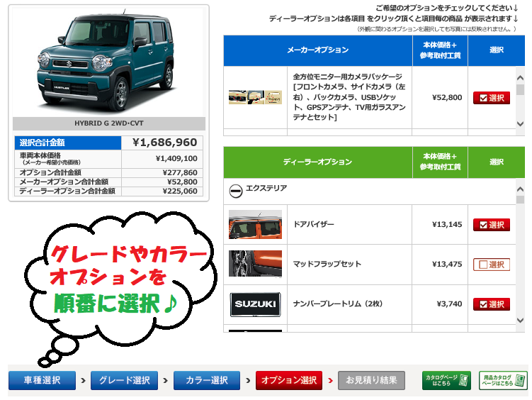
Task: Open お見積り結果 step
Action: 371,380
